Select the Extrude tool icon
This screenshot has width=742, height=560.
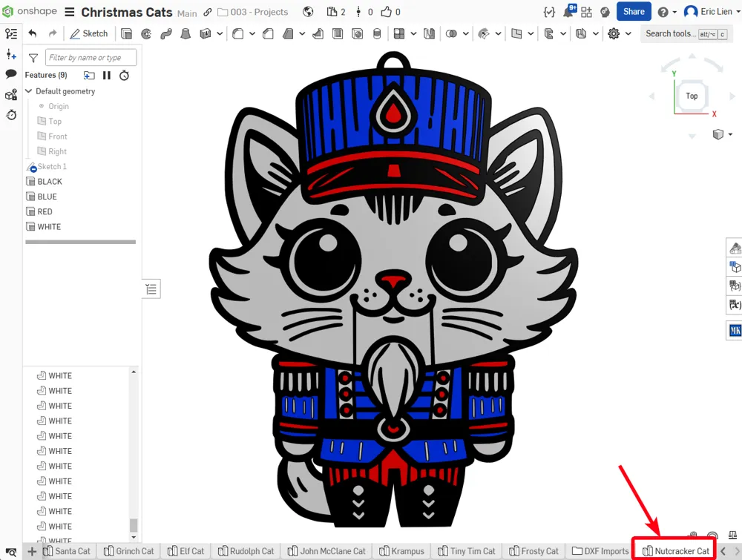coord(126,33)
